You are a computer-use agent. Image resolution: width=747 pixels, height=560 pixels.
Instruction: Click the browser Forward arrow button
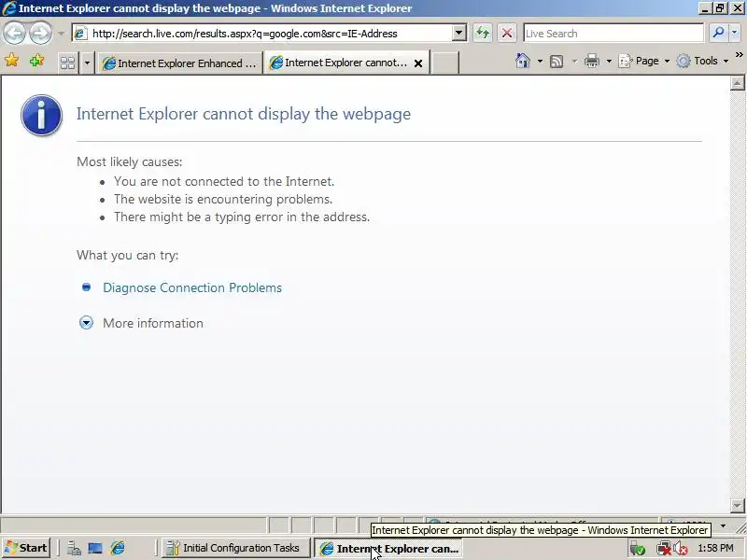pos(41,34)
